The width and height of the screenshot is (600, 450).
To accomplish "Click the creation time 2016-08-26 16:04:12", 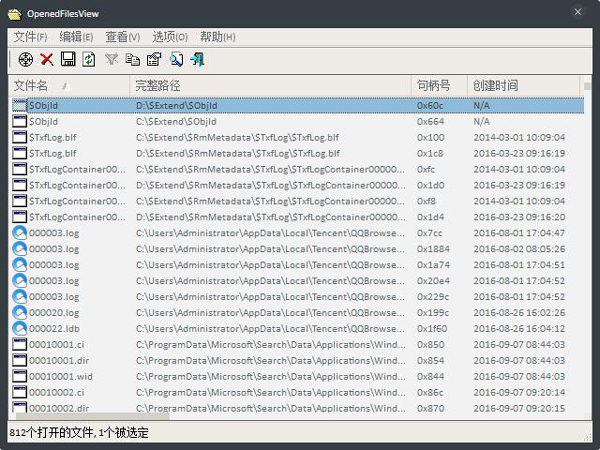I will tap(519, 328).
